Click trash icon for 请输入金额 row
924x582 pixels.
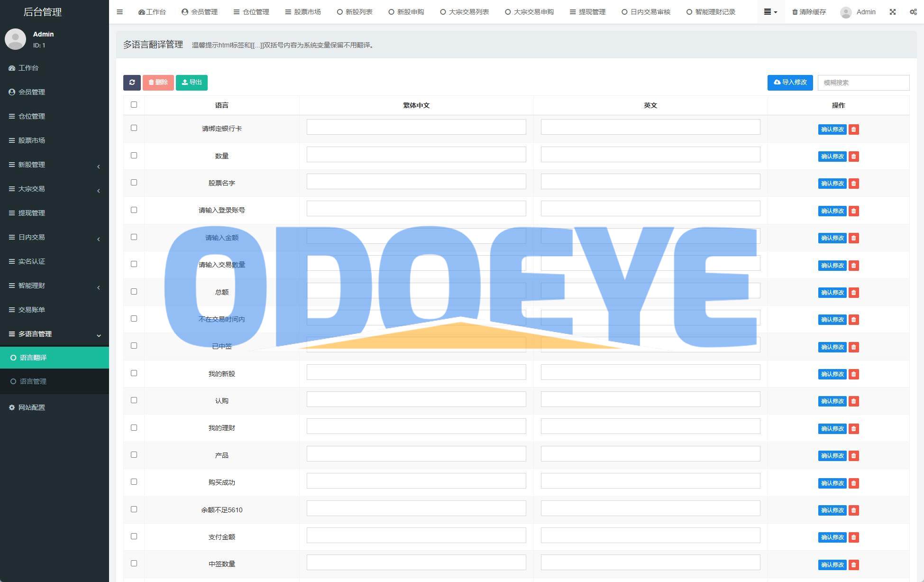[x=854, y=238]
